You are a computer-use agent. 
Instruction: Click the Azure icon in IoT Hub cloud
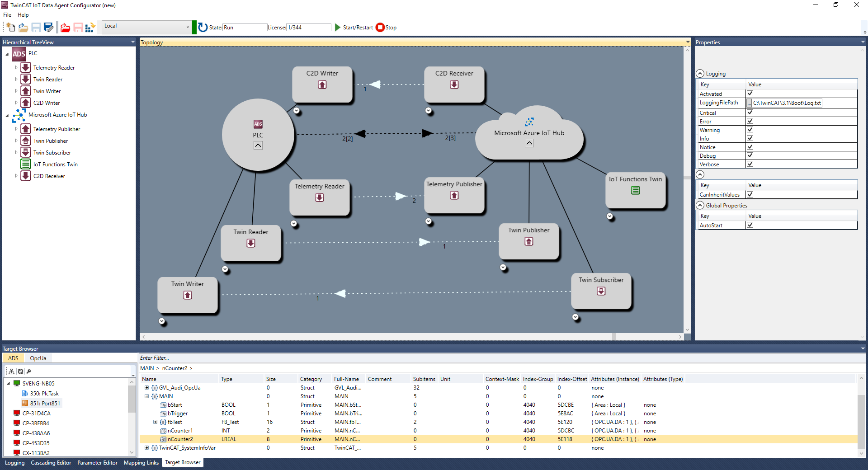point(529,122)
